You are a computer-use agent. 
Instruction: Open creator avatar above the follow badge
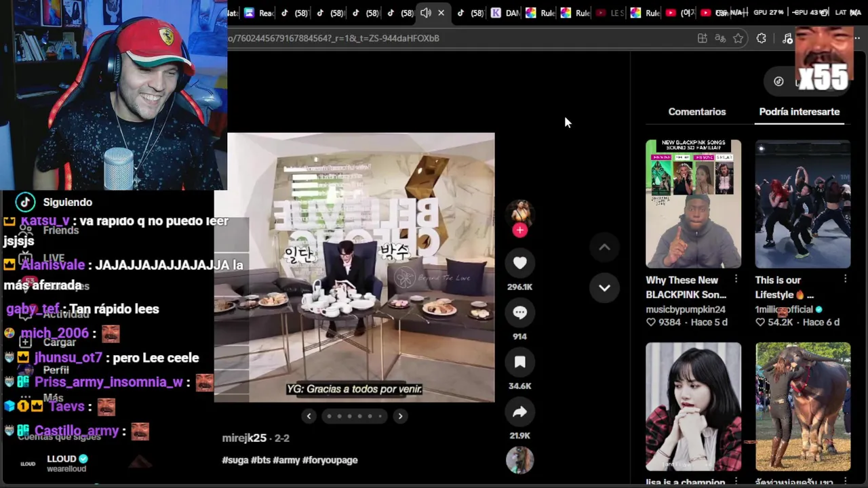520,212
